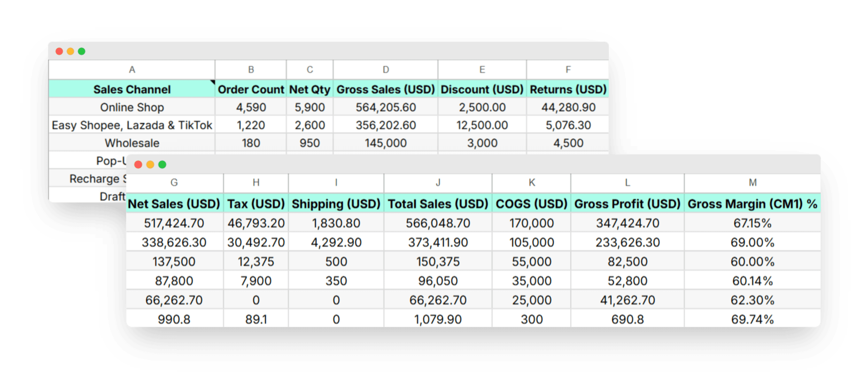Close the front spreadsheet window via red button
The height and width of the screenshot is (372, 868).
point(138,165)
